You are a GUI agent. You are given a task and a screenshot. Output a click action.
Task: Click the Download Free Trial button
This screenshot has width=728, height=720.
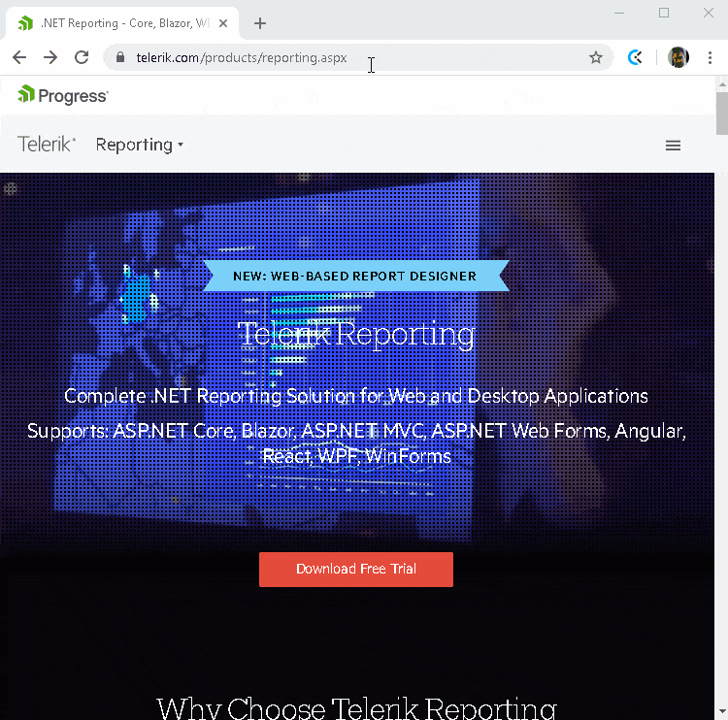pyautogui.click(x=356, y=570)
